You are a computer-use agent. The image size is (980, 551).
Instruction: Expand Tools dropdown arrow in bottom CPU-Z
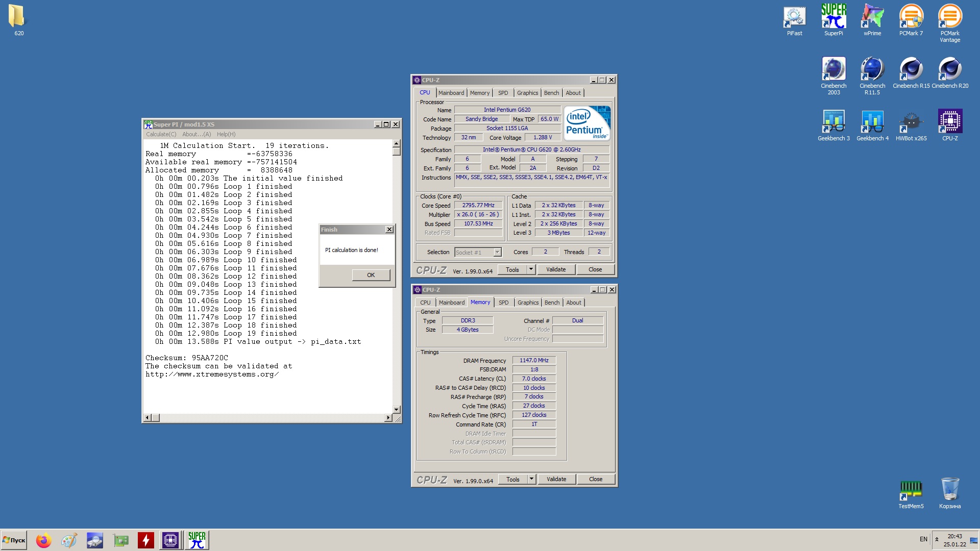tap(531, 480)
